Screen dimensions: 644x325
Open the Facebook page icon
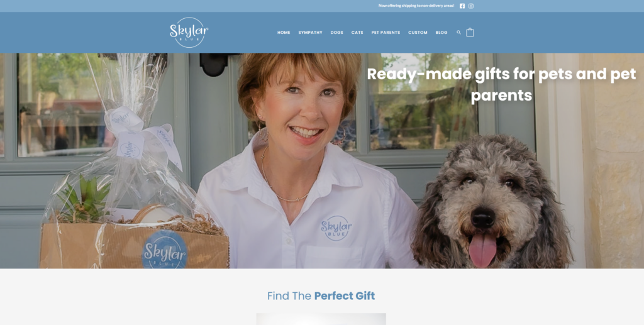(x=462, y=6)
